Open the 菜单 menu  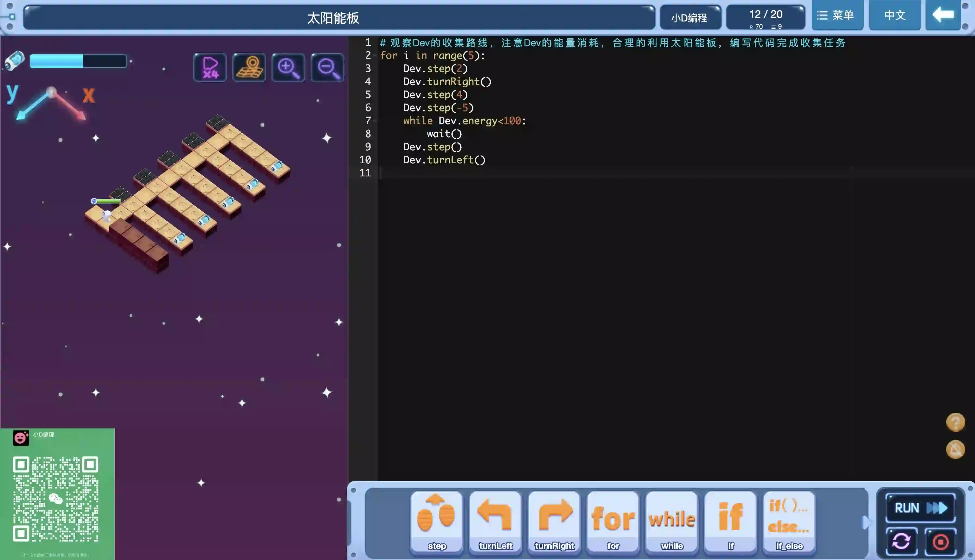coord(837,15)
